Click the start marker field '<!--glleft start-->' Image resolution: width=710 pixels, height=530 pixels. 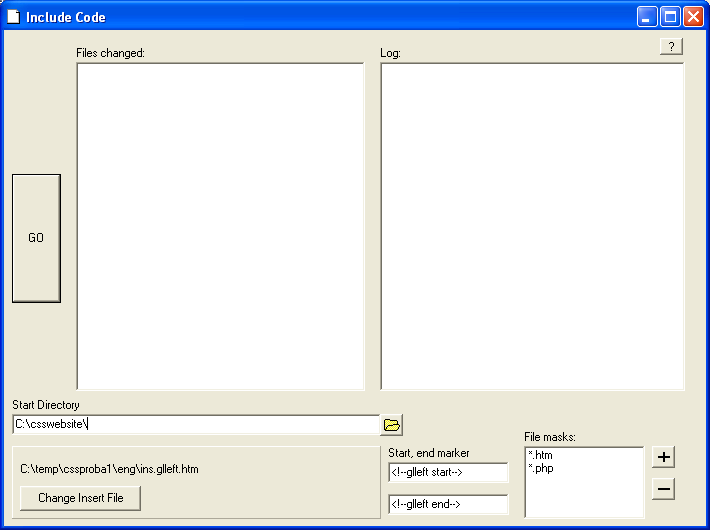click(448, 472)
